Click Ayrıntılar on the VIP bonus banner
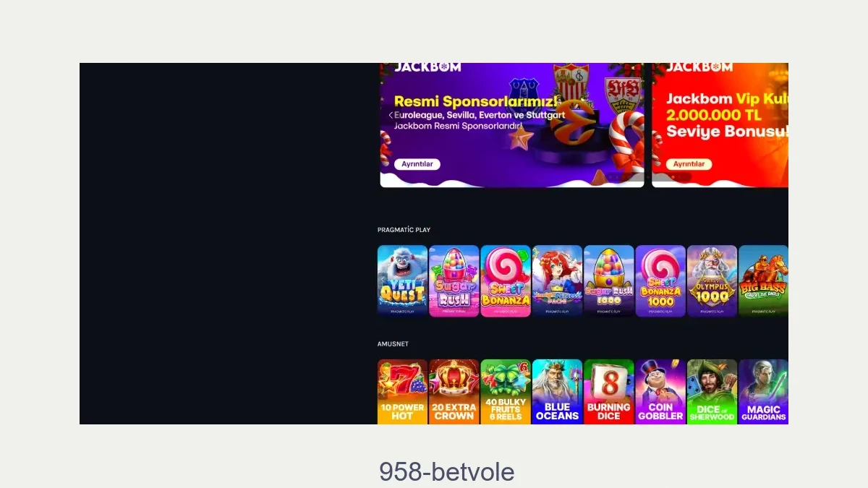 coord(689,164)
